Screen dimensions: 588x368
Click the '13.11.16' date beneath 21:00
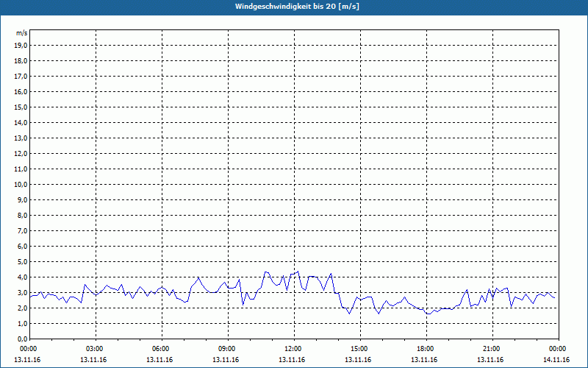[490, 360]
